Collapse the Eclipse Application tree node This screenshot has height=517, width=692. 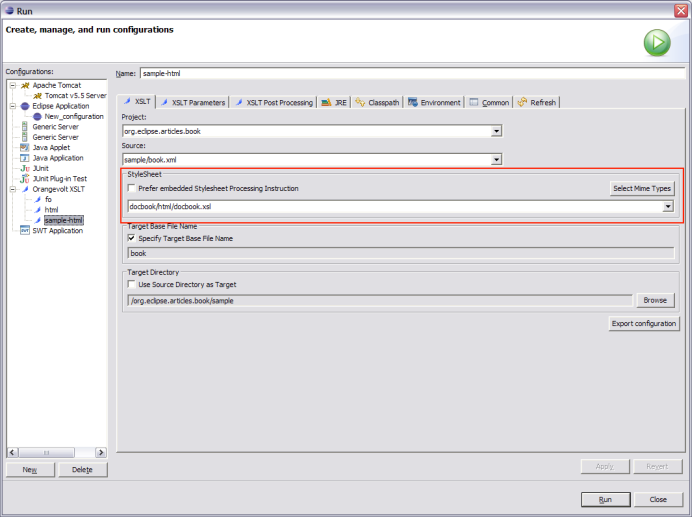click(13, 106)
